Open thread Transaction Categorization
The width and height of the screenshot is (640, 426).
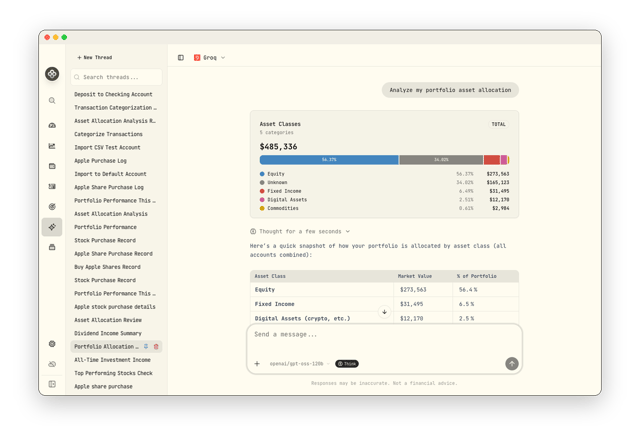coord(115,108)
